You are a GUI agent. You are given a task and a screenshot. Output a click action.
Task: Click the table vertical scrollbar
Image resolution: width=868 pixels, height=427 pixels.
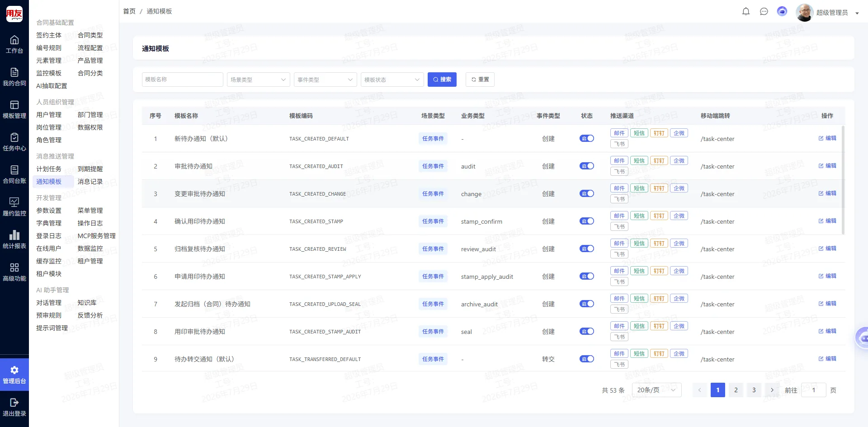pos(843,180)
